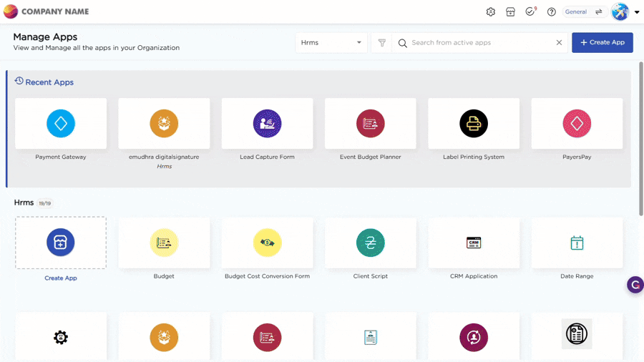Image resolution: width=644 pixels, height=362 pixels.
Task: Focus the search from active apps field
Action: pyautogui.click(x=479, y=43)
